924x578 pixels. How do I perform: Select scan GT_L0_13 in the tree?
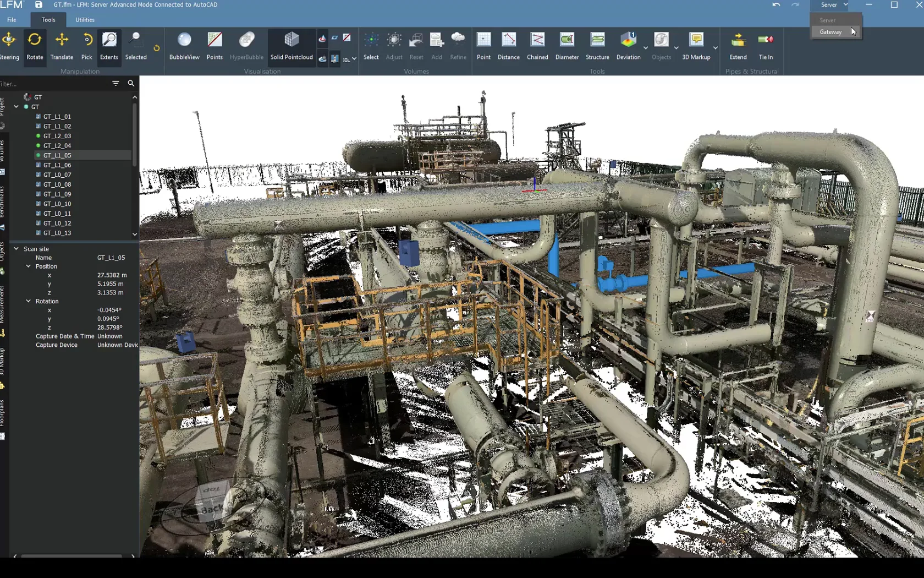point(57,233)
